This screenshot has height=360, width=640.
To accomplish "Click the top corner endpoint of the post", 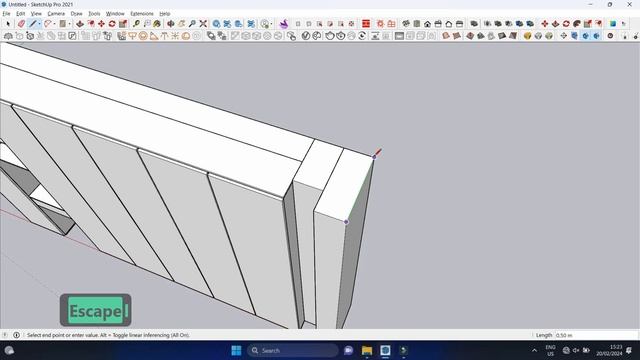I will click(374, 157).
